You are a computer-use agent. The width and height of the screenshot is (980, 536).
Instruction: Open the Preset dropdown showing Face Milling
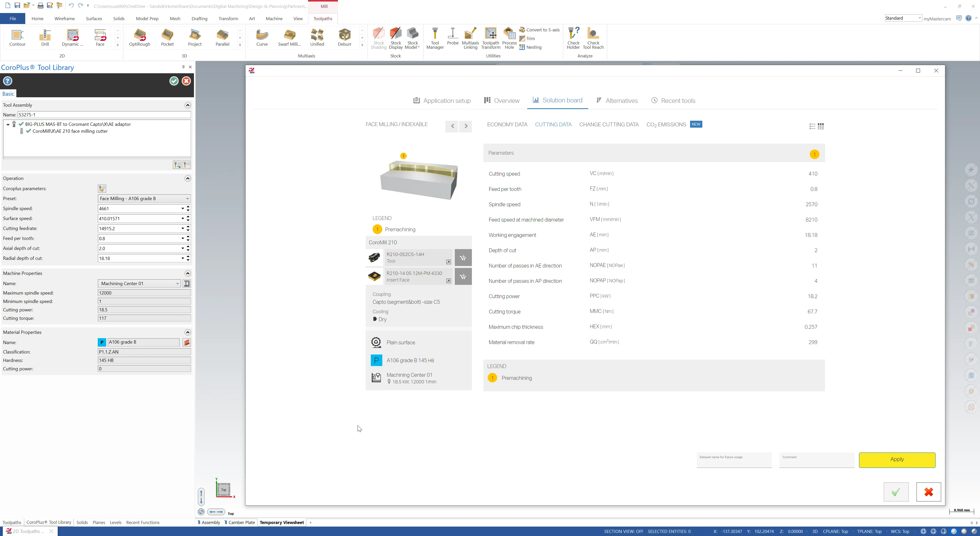187,198
